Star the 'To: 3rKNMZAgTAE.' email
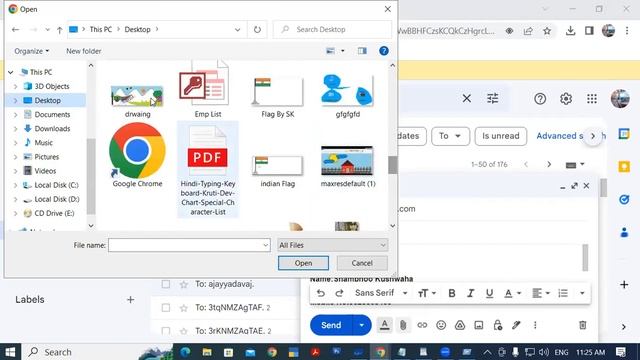The image size is (640, 360). point(184,331)
